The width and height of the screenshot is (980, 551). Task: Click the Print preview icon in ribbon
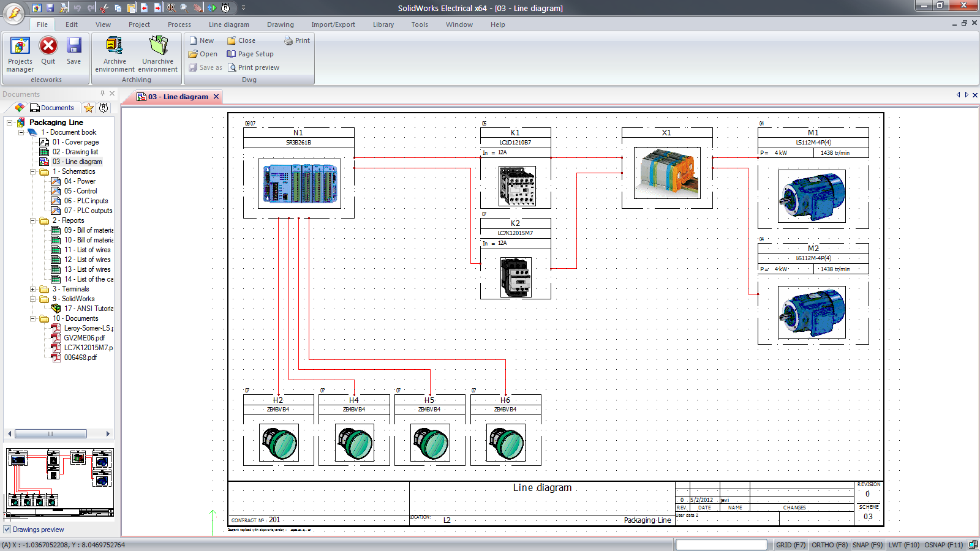click(232, 67)
